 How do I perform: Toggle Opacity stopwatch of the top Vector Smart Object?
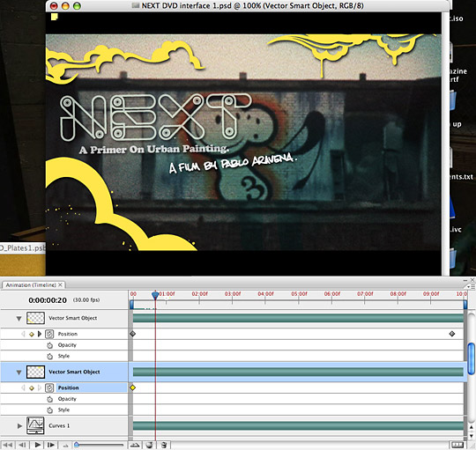pos(49,345)
